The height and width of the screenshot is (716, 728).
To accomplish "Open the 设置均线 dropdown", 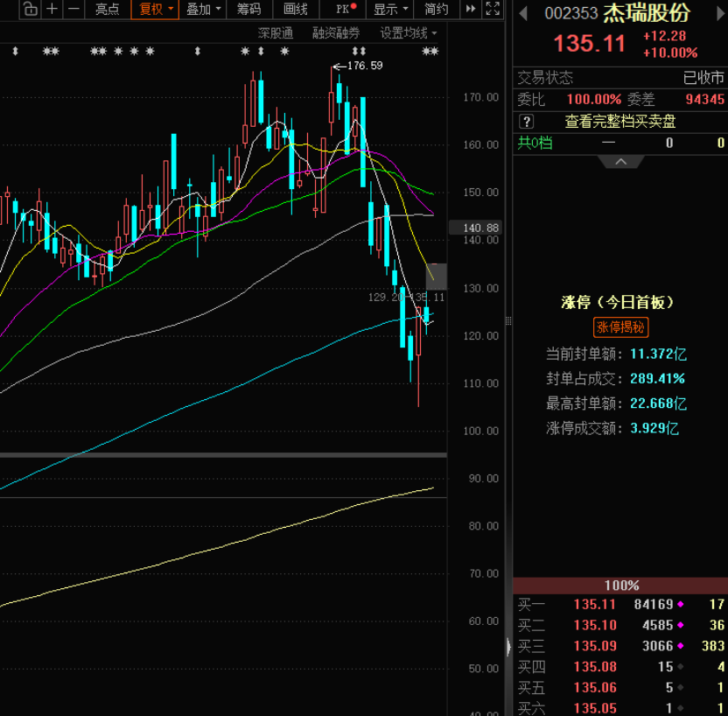I will tap(408, 33).
